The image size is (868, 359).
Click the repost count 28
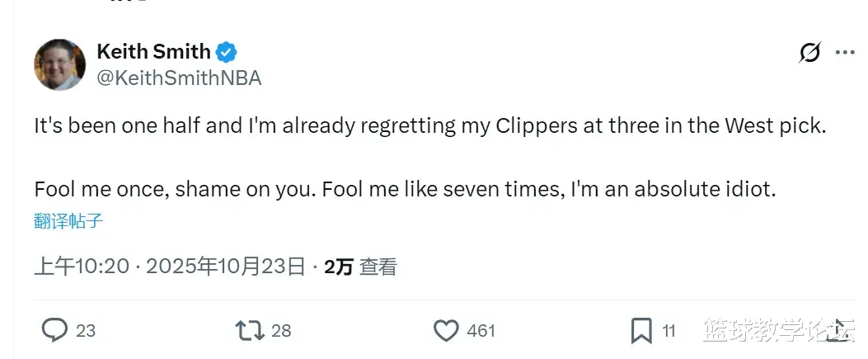coord(281,331)
